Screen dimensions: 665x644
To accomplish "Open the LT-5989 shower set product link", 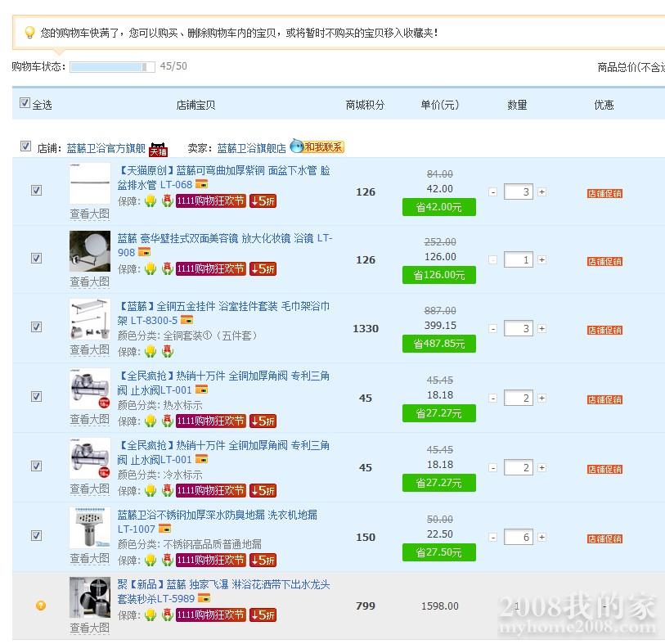I will click(223, 592).
